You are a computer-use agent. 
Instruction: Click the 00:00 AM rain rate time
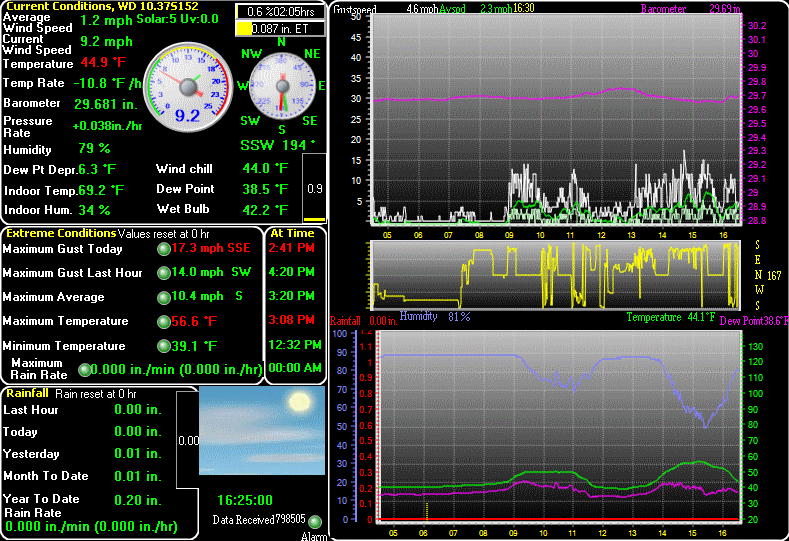tap(295, 368)
